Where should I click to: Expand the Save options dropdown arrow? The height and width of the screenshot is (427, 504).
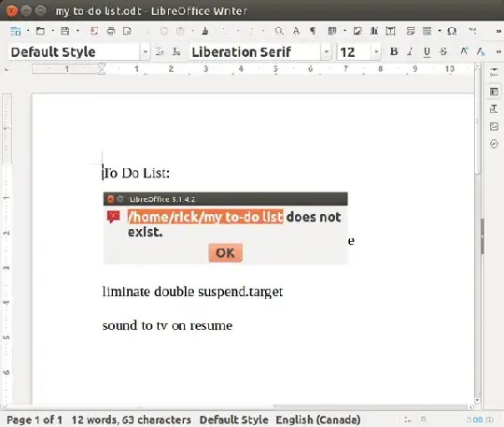pyautogui.click(x=77, y=31)
